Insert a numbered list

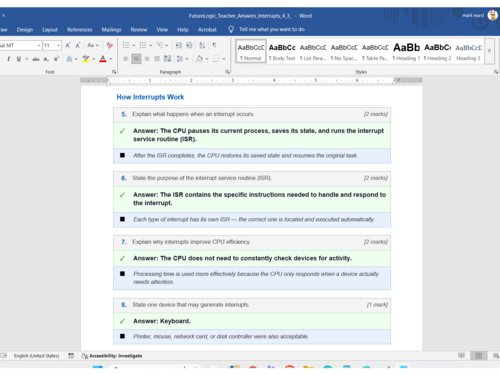tap(143, 45)
